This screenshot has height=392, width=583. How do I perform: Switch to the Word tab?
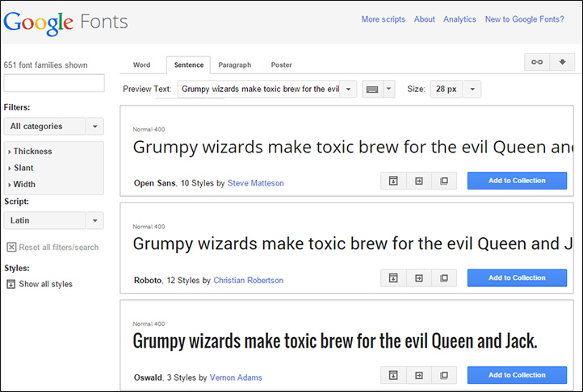[x=141, y=65]
